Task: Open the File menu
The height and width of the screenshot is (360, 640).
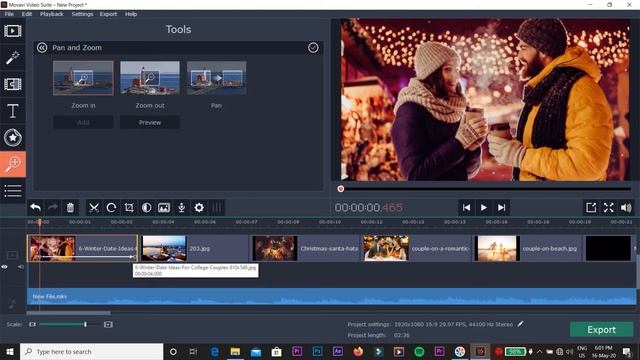Action: point(9,14)
